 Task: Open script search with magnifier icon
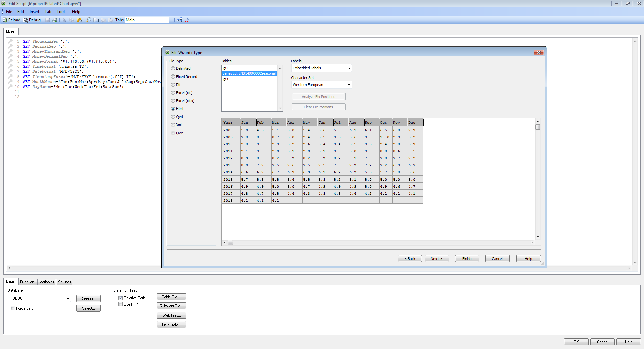[x=89, y=20]
